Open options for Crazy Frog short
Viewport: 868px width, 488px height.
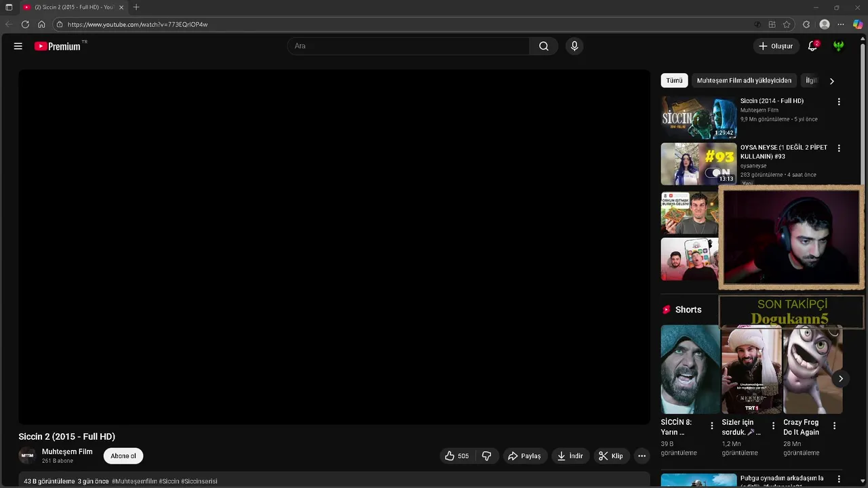coord(834,426)
